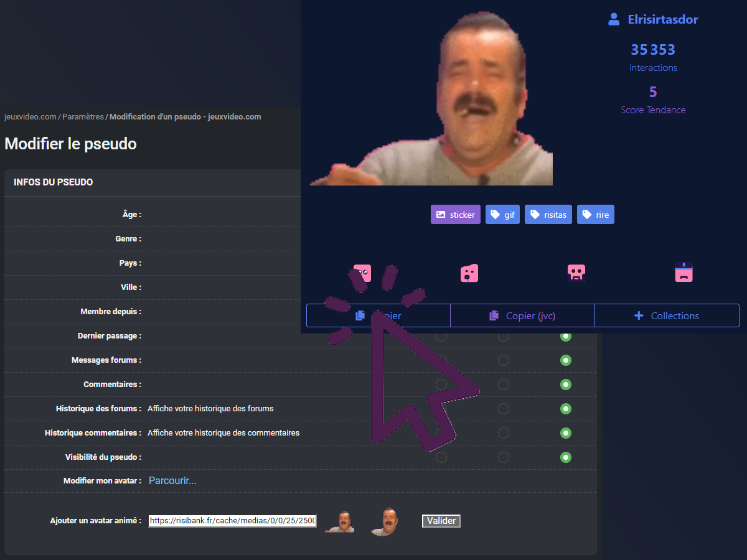Screen dimensions: 747x560
Task: Click the tag icon on the gif label
Action: 495,215
